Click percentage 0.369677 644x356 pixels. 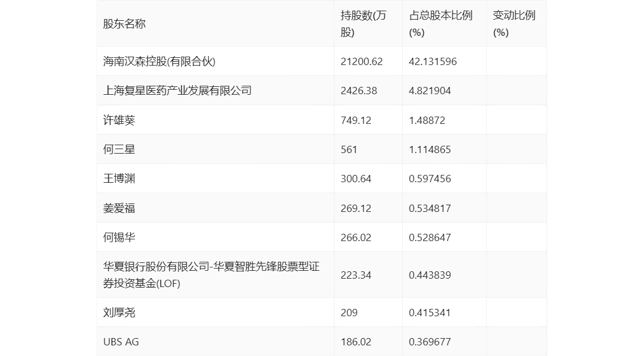pos(430,341)
